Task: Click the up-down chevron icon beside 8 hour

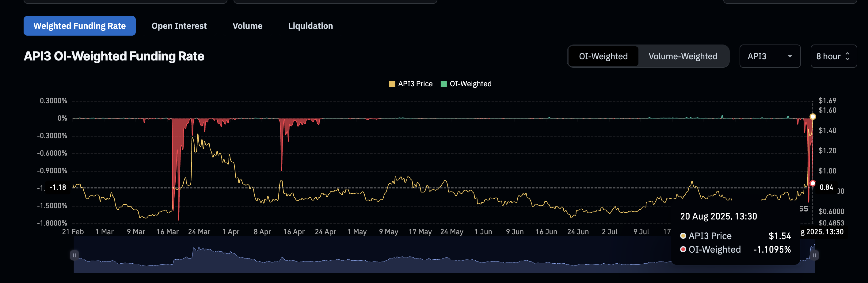Action: coord(848,56)
